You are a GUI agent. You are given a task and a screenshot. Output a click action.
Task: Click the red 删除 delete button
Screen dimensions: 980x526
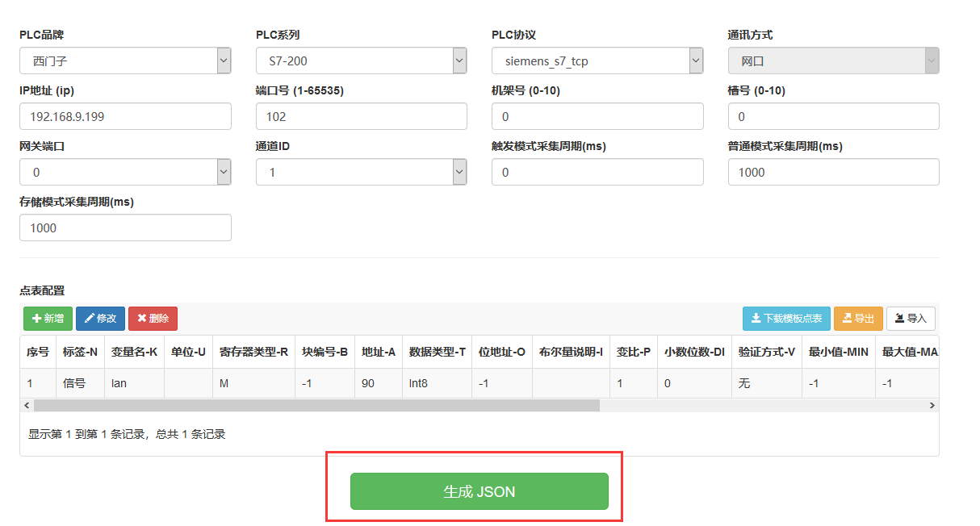tap(153, 319)
